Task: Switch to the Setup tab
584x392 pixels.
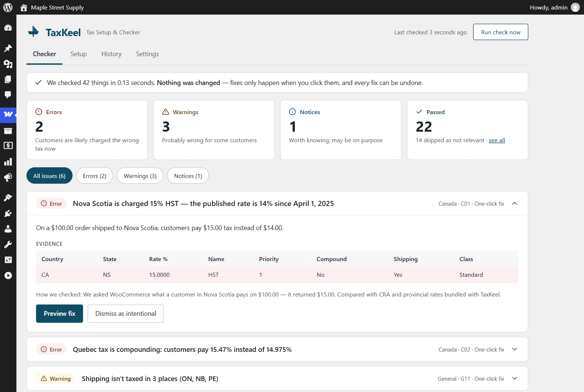Action: tap(78, 54)
